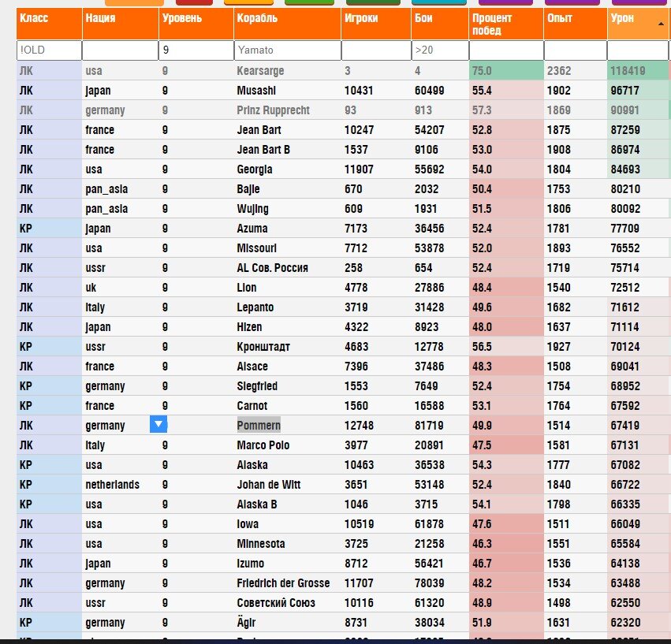Click the sort arrow in Урон header
This screenshot has width=671, height=644.
[x=661, y=24]
